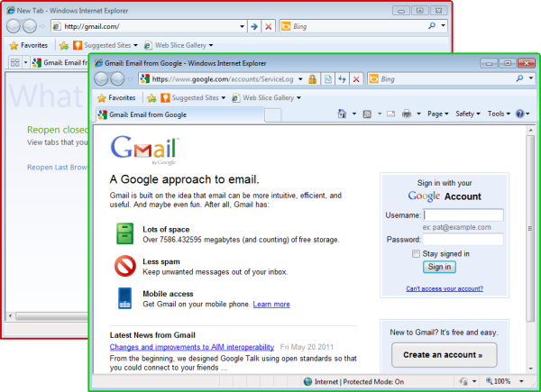Open Page menu in command bar
The image size is (541, 392).
point(438,114)
